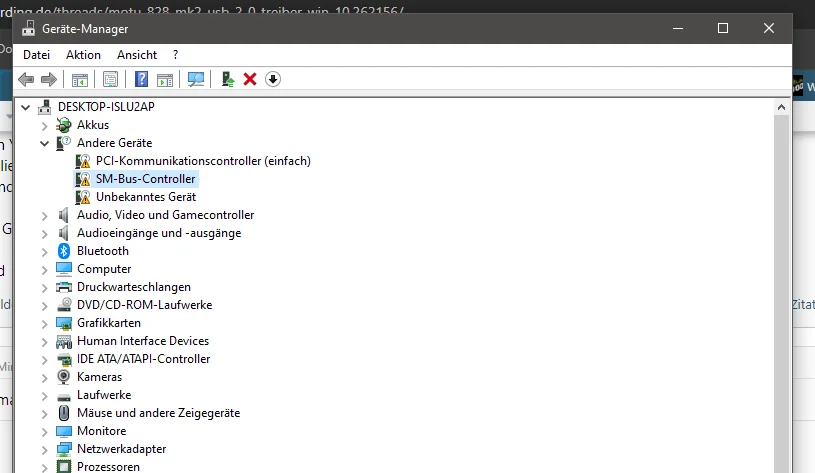815x473 pixels.
Task: Select the Unbekanntes Gerät entry
Action: (146, 197)
